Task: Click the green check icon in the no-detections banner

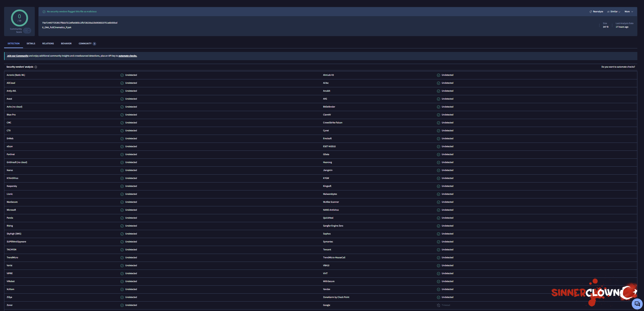Action: [x=44, y=12]
